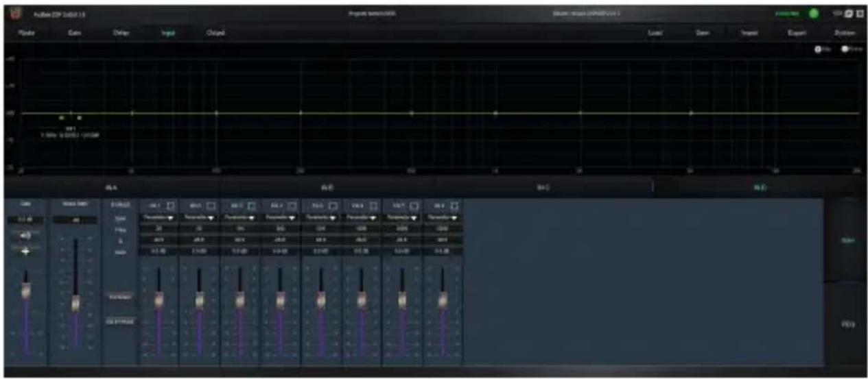The width and height of the screenshot is (868, 379).
Task: Click the Noise Gate fader handle
Action: [75, 304]
